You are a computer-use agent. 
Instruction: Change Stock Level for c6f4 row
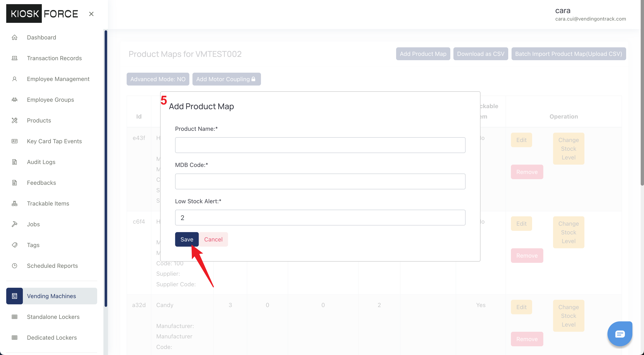point(568,232)
